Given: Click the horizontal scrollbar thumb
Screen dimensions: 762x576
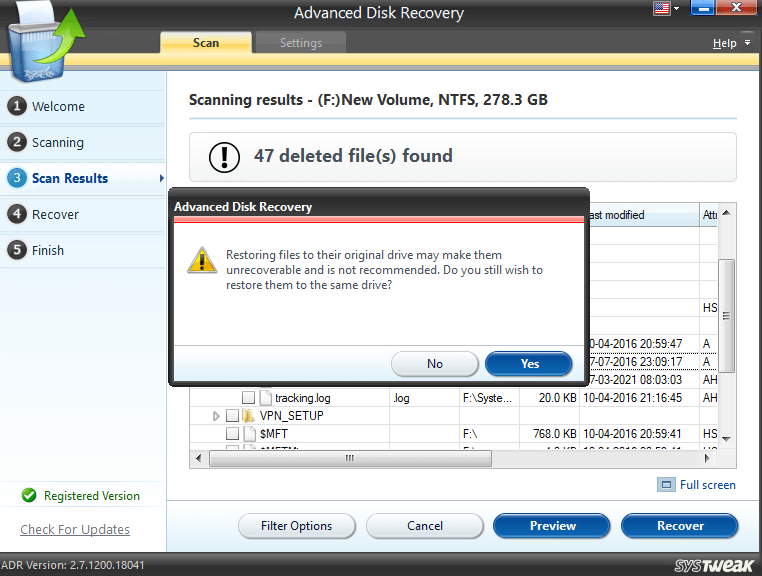Looking at the screenshot, I should pos(350,458).
